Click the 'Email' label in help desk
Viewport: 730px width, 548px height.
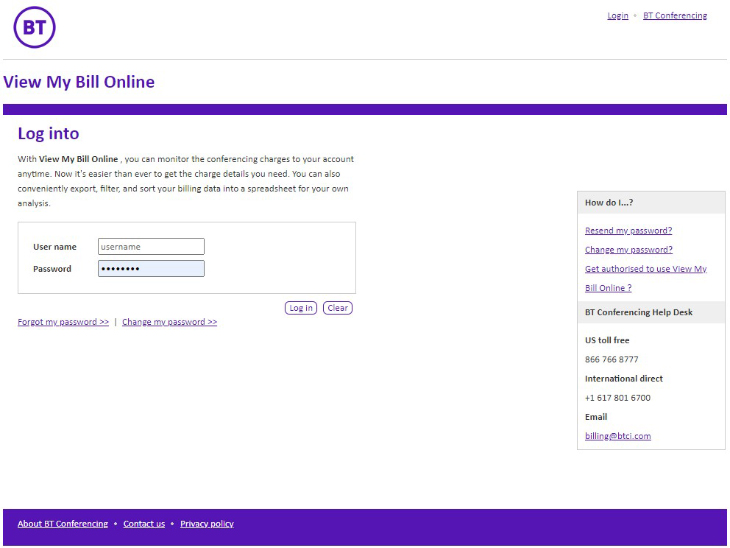[596, 417]
